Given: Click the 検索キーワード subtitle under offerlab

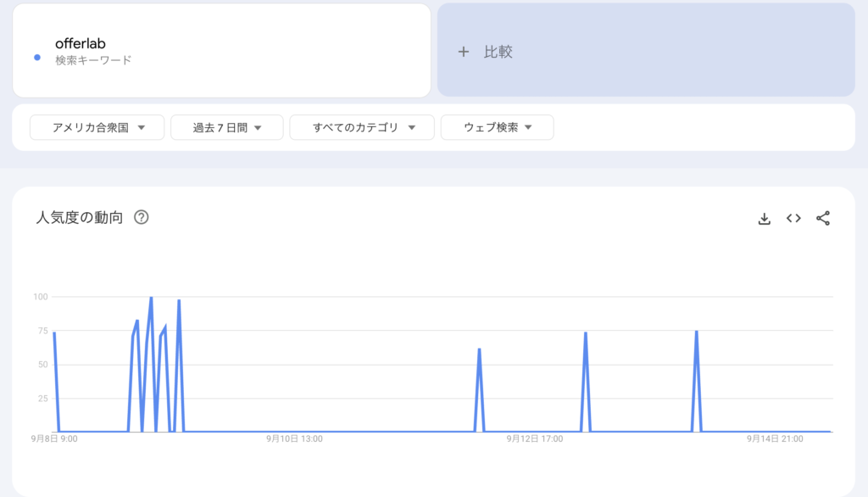Looking at the screenshot, I should coord(93,60).
